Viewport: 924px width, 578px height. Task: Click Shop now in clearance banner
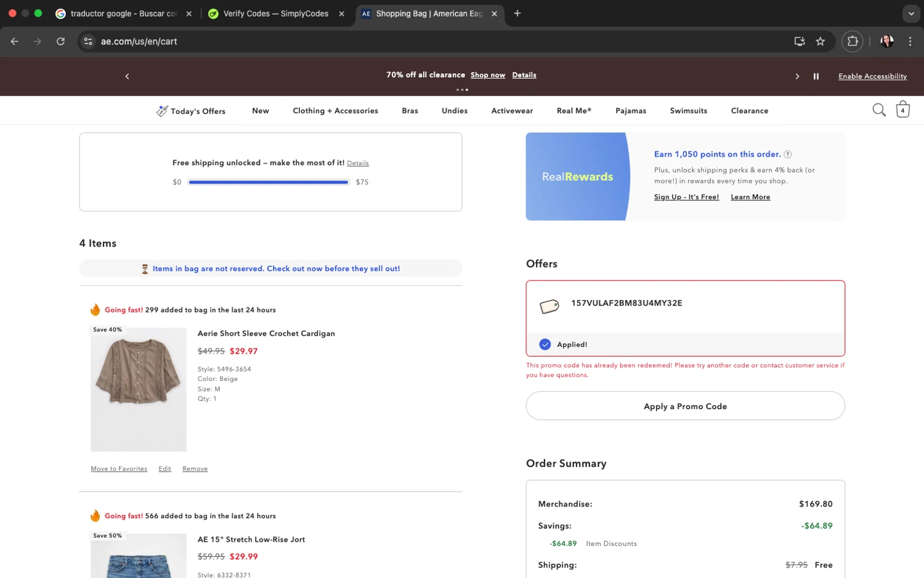coord(488,75)
